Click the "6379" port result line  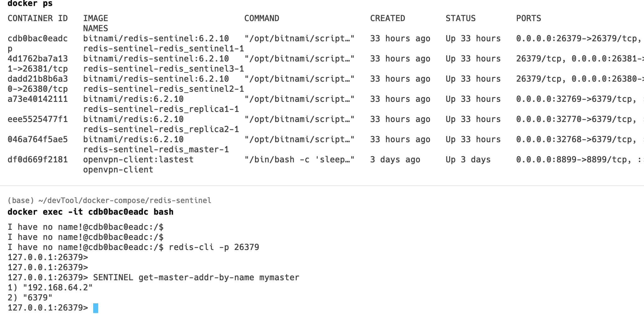click(37, 298)
